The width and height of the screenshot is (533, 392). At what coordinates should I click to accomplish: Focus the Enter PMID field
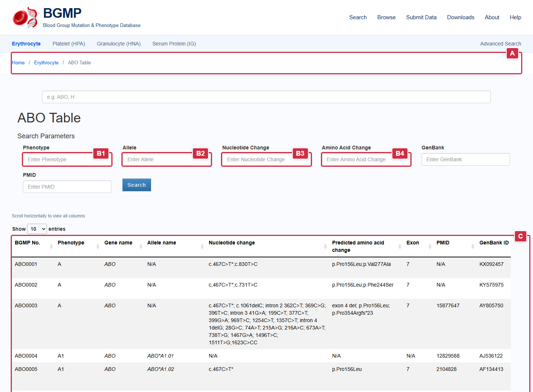pos(67,187)
